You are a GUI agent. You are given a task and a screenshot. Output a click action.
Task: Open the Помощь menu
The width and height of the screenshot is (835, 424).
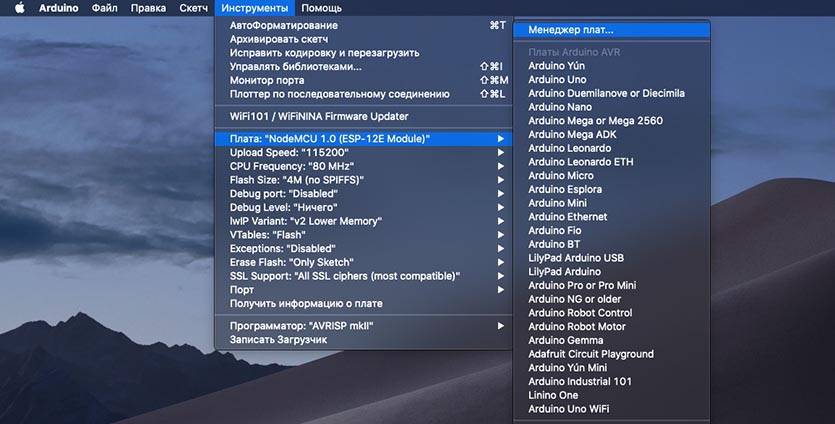click(321, 8)
